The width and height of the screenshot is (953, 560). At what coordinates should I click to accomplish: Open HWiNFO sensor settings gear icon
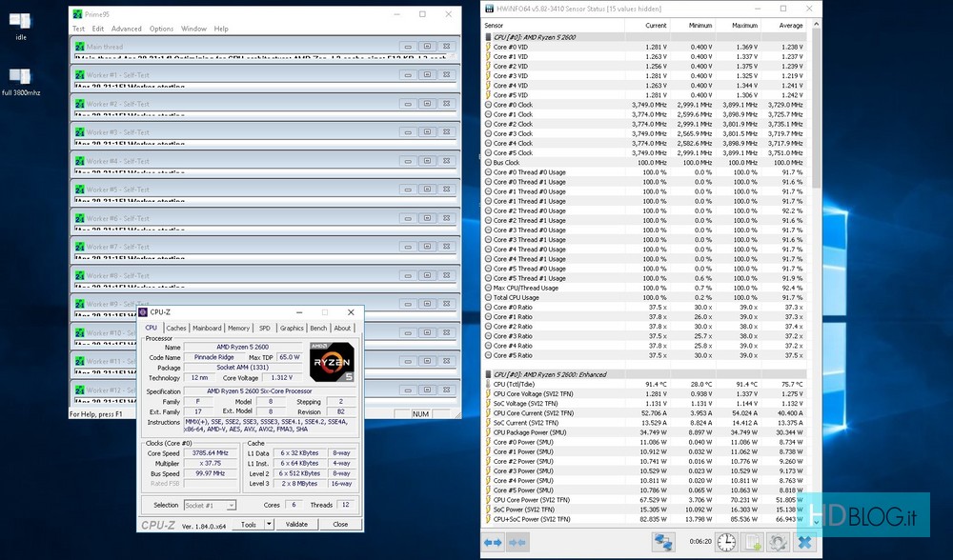point(779,542)
